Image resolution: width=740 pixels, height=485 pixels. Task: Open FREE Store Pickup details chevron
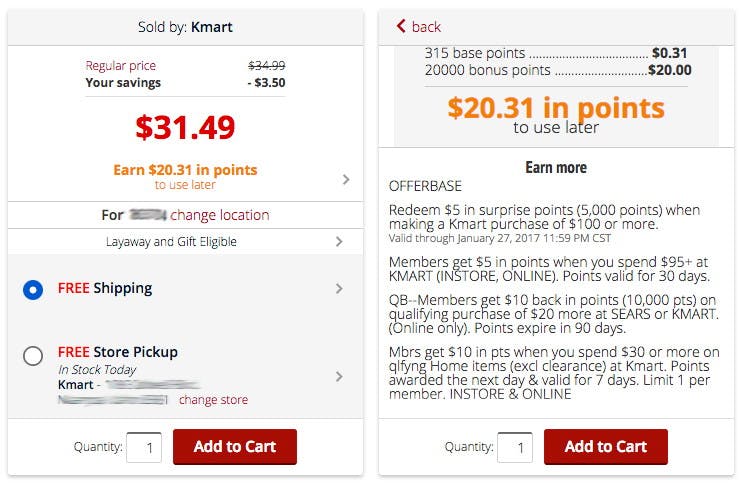click(x=339, y=377)
